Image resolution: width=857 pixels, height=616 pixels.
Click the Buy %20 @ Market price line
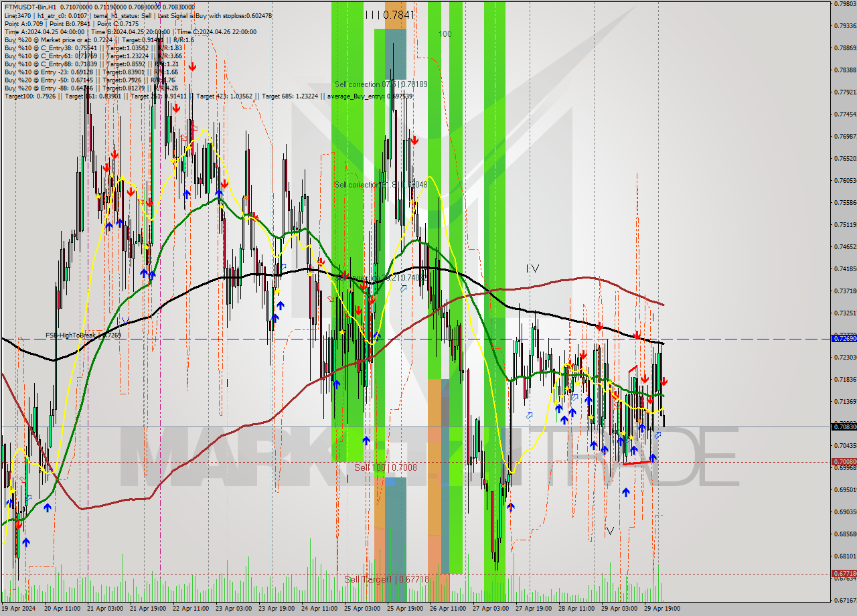pos(99,40)
